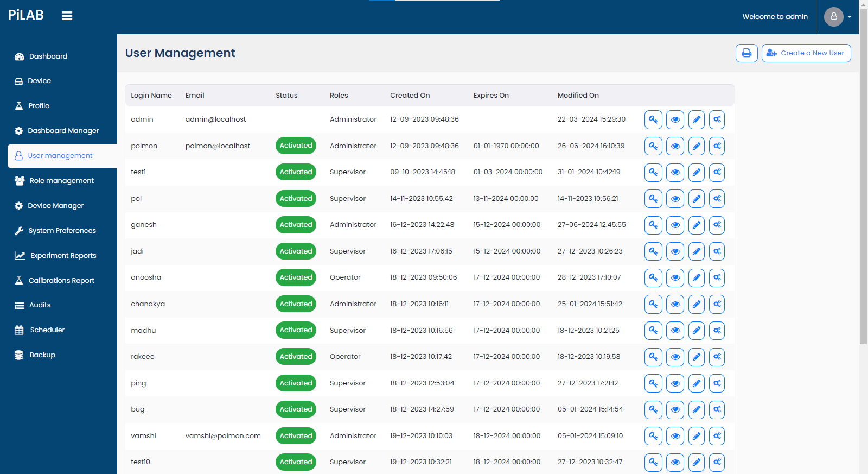Click the key icon for admin user
This screenshot has width=868, height=474.
click(x=653, y=119)
